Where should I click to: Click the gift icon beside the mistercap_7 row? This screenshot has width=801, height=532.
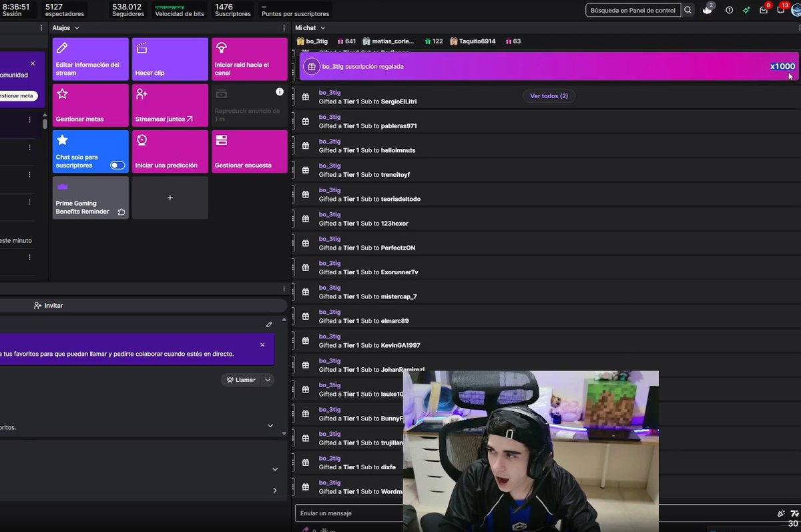coord(306,292)
